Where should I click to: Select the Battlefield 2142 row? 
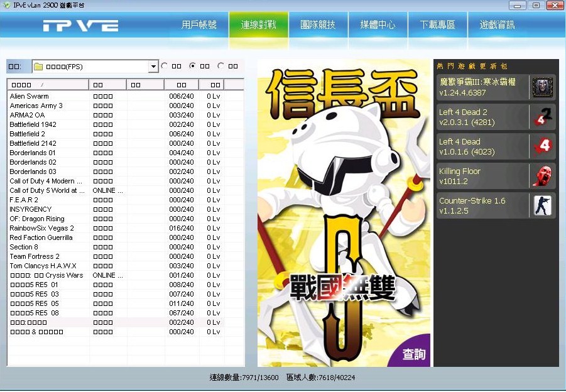(x=116, y=143)
